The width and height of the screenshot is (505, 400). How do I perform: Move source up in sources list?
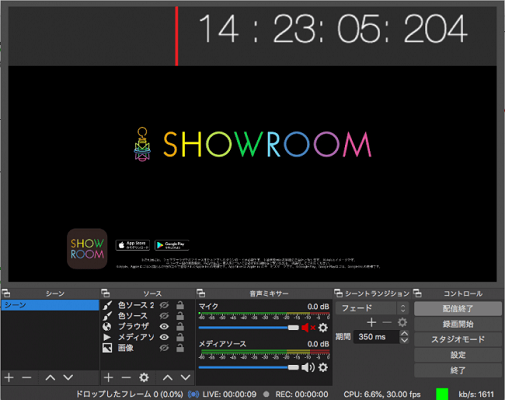(168, 378)
